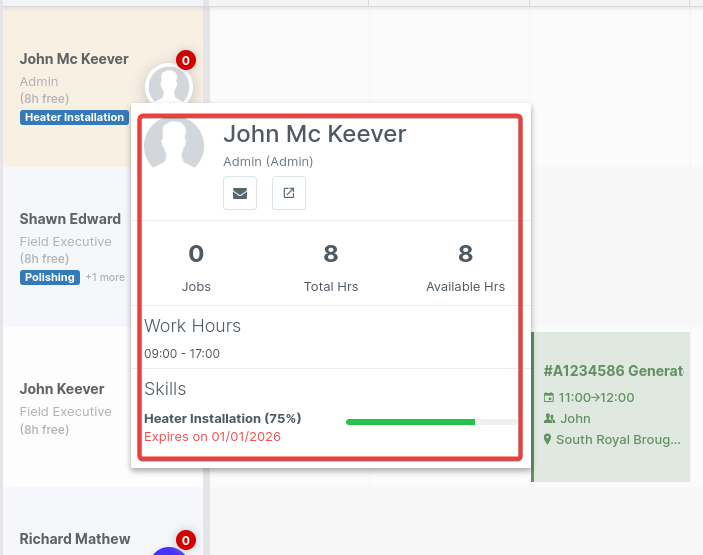
Task: Select the Heater Installation tag in the sidebar
Action: [x=75, y=117]
